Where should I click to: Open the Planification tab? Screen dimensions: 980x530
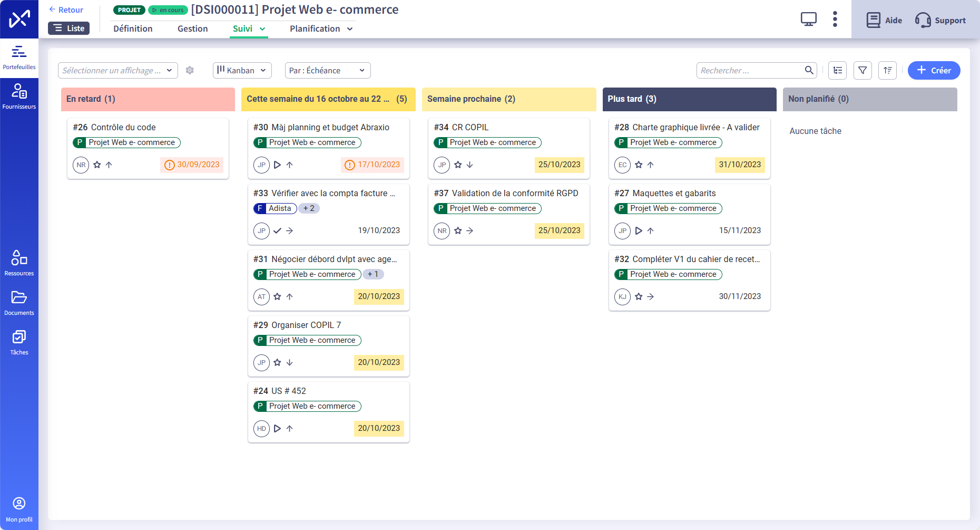click(321, 28)
